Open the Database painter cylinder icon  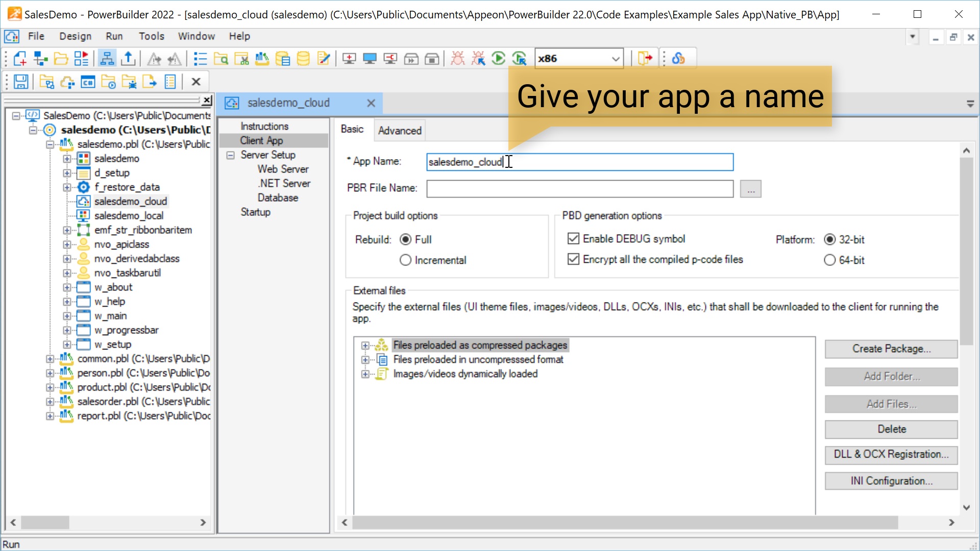click(x=303, y=59)
